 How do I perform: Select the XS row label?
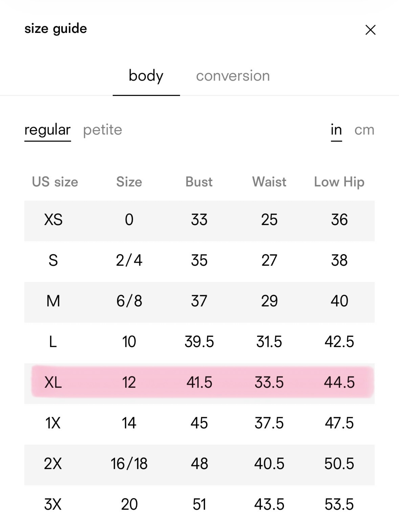[x=53, y=220]
